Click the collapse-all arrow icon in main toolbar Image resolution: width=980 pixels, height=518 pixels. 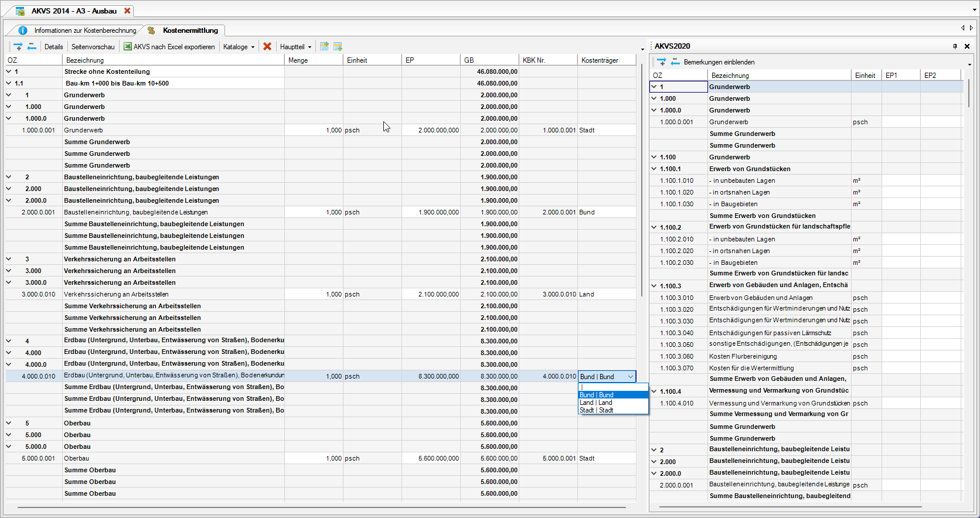[x=32, y=46]
